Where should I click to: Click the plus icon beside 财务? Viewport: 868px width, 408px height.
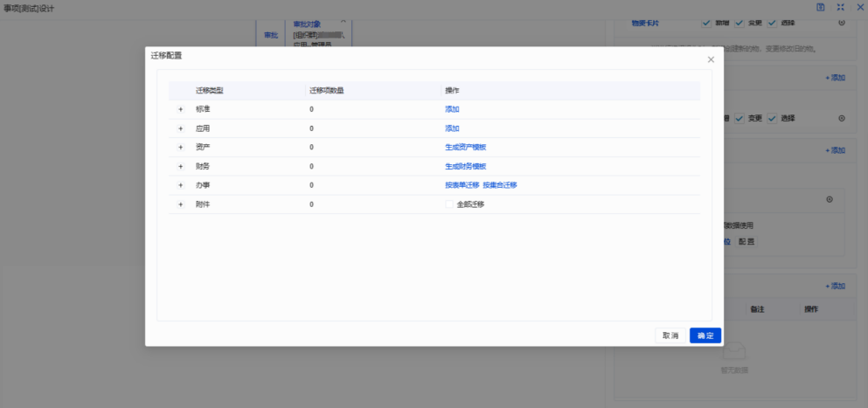pos(181,166)
